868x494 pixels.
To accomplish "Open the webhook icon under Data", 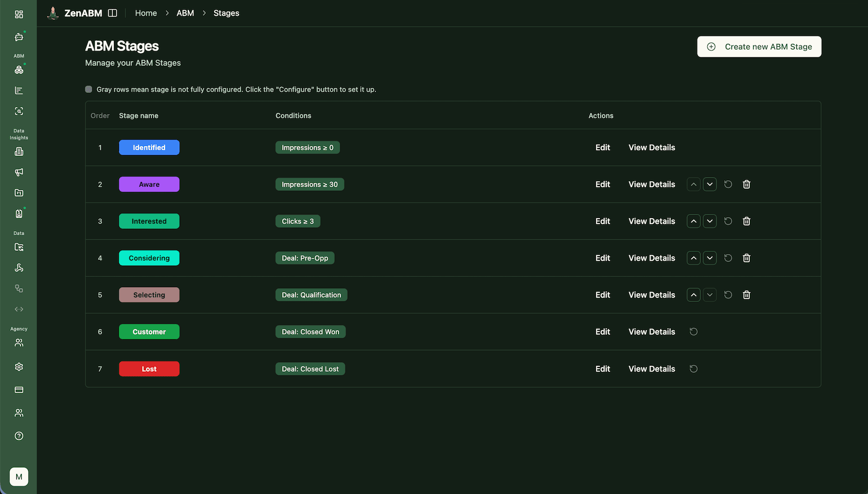I will 18,268.
